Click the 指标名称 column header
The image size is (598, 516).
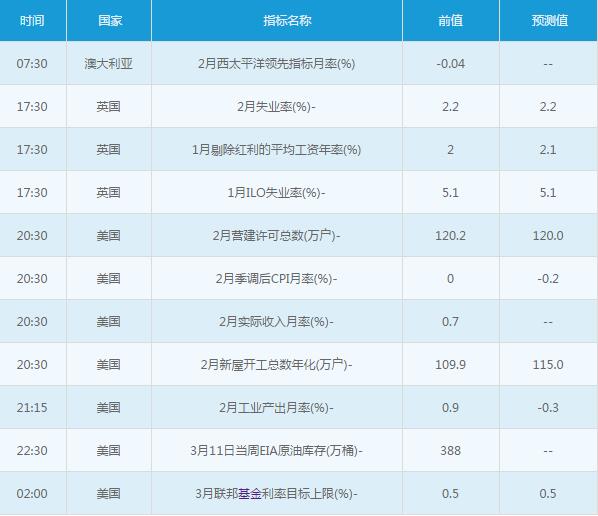[288, 21]
